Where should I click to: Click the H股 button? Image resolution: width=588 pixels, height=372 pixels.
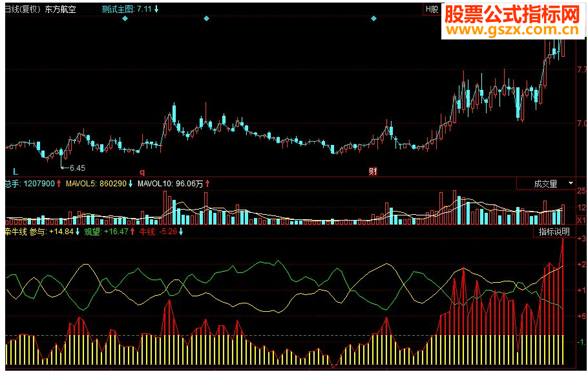432,10
